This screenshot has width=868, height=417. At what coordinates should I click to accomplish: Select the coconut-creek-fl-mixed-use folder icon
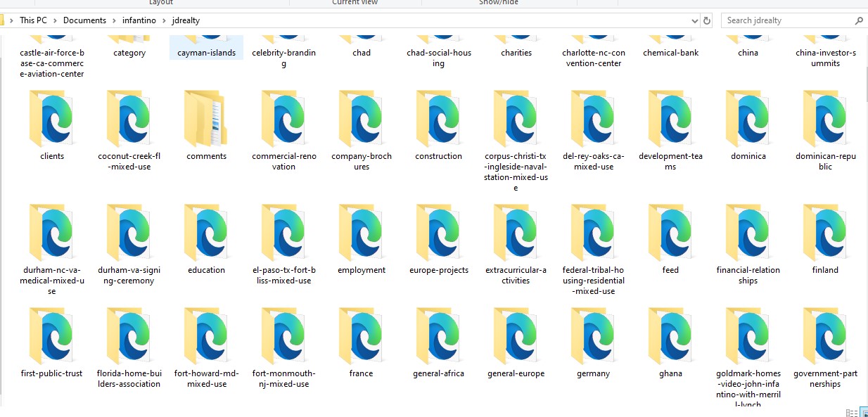click(129, 118)
